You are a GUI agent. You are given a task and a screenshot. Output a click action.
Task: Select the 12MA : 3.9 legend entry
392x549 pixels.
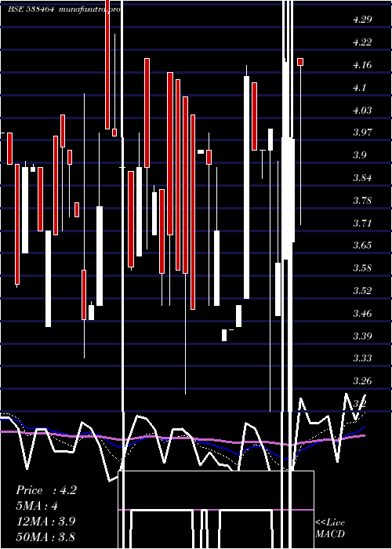(x=45, y=522)
